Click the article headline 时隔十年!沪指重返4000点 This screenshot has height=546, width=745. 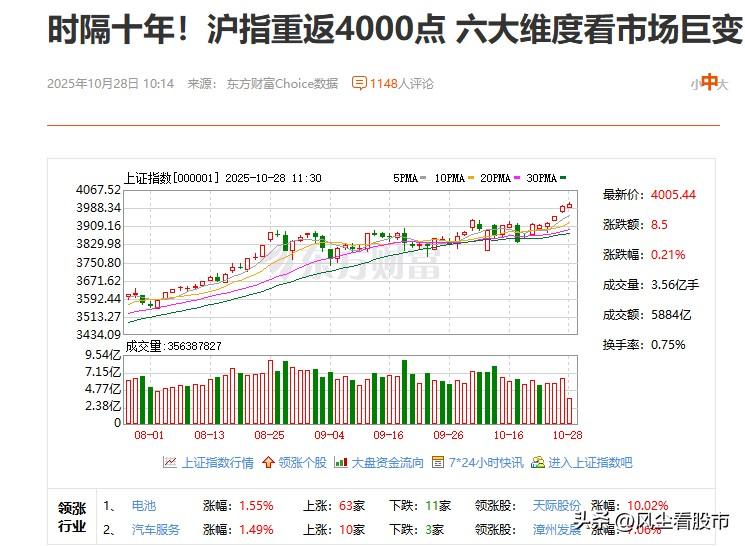(247, 29)
